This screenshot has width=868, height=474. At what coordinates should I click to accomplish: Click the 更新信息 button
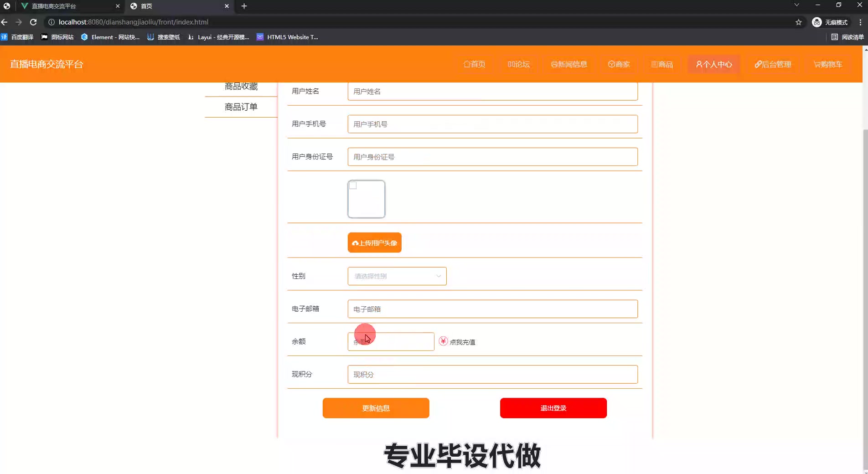[x=376, y=408]
